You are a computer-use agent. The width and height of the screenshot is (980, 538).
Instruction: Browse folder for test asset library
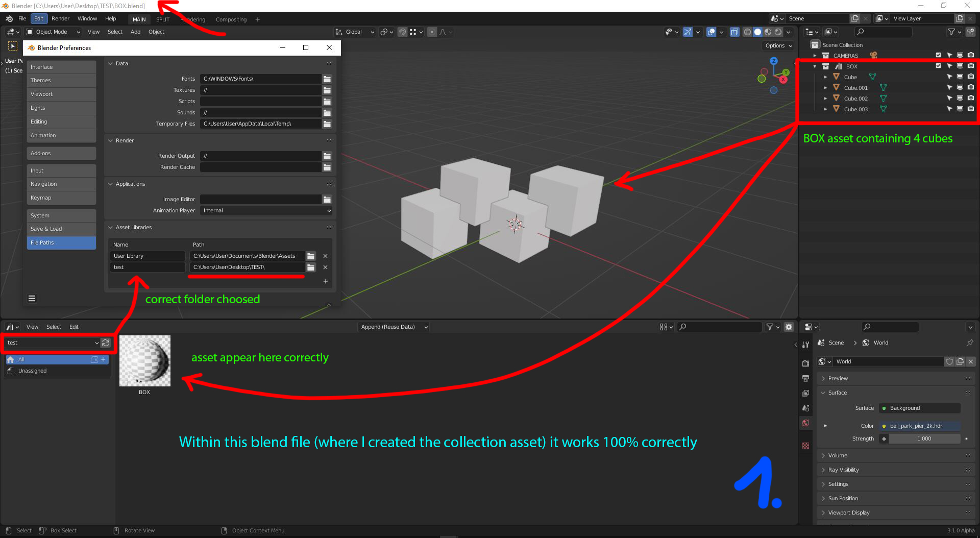(311, 267)
